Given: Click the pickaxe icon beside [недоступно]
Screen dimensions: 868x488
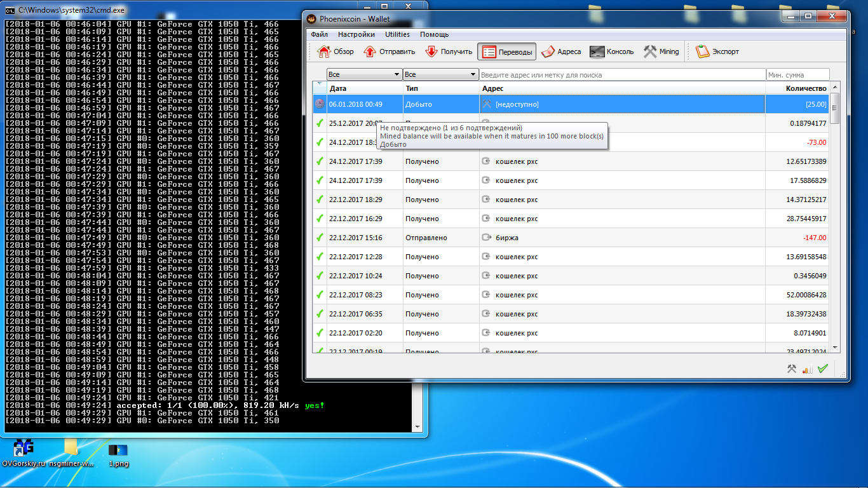Looking at the screenshot, I should click(487, 104).
